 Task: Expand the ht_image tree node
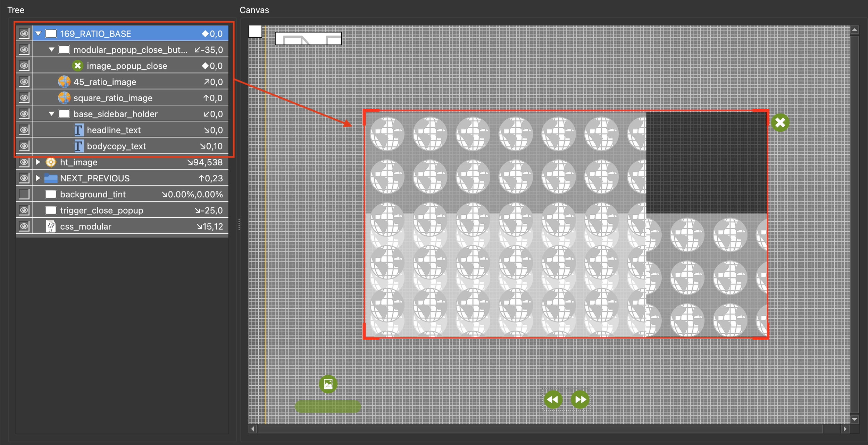click(x=38, y=162)
